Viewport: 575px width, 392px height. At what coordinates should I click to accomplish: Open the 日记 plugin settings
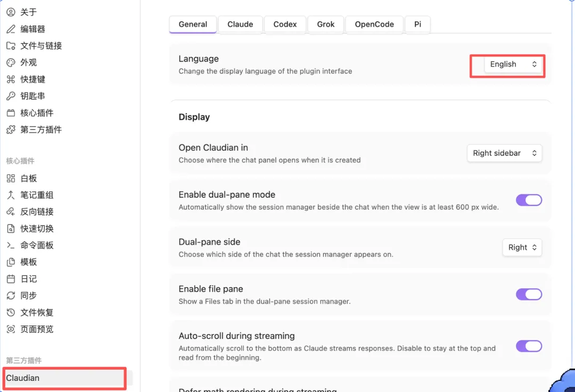(29, 279)
